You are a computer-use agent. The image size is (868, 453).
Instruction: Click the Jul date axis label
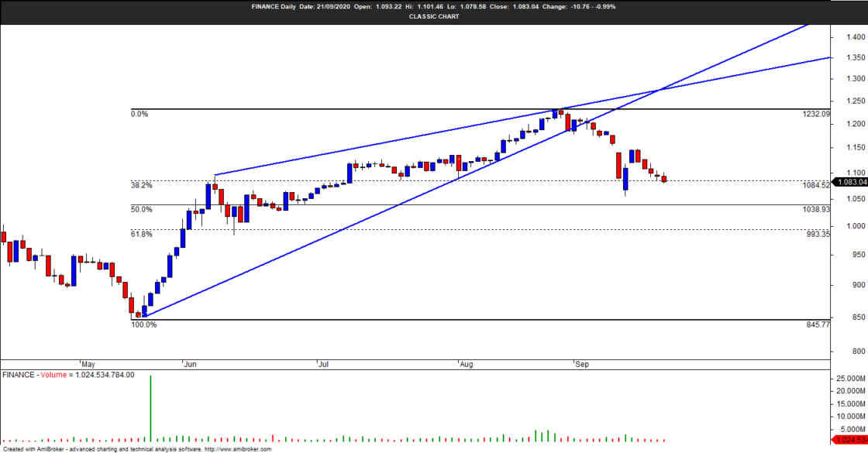pos(324,365)
